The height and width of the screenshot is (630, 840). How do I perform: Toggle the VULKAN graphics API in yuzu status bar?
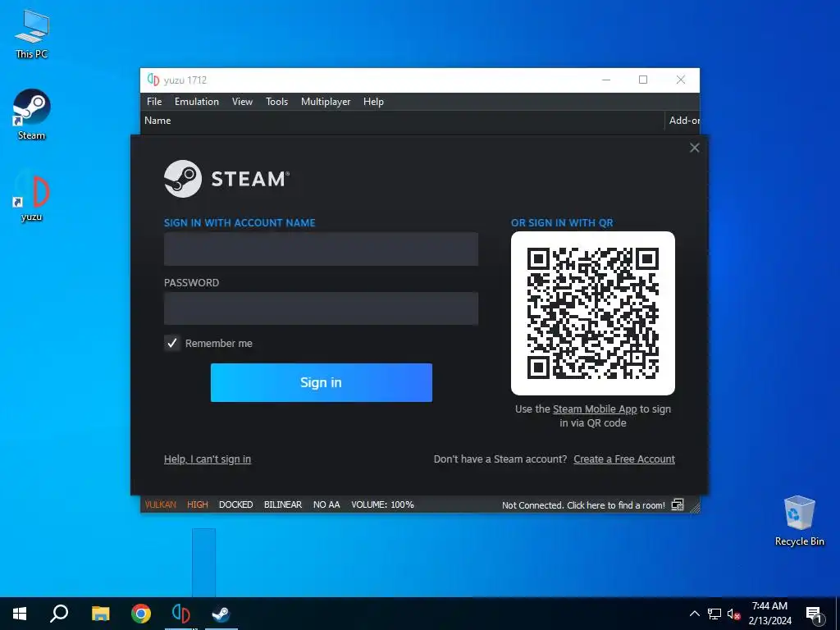160,504
